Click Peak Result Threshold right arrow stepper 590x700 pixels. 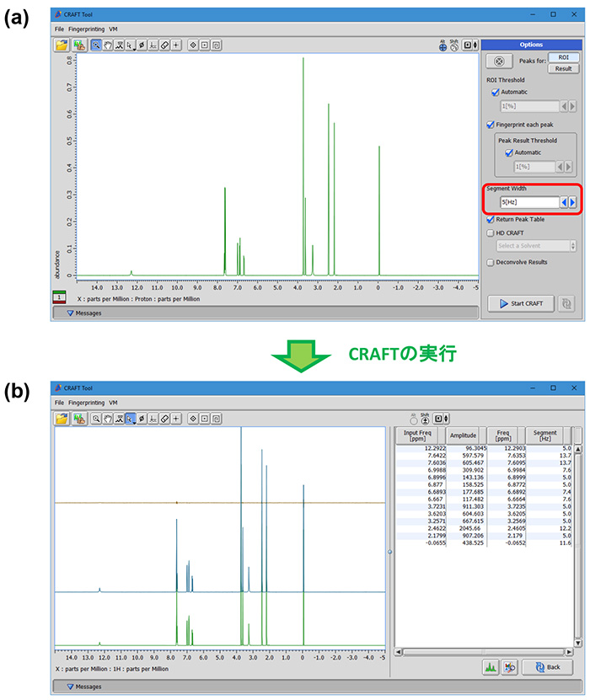[569, 167]
